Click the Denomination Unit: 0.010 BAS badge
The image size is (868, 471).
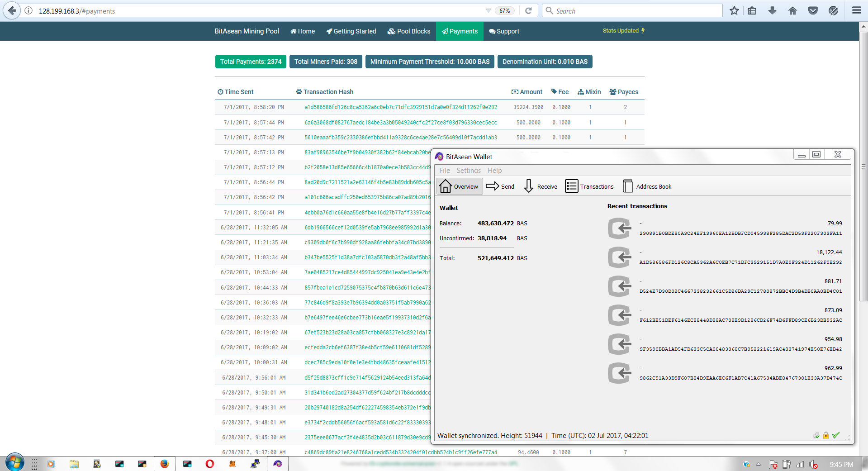point(545,62)
